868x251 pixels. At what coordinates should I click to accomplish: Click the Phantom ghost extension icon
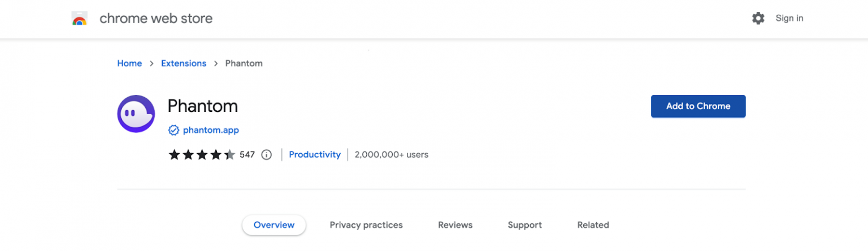click(136, 114)
